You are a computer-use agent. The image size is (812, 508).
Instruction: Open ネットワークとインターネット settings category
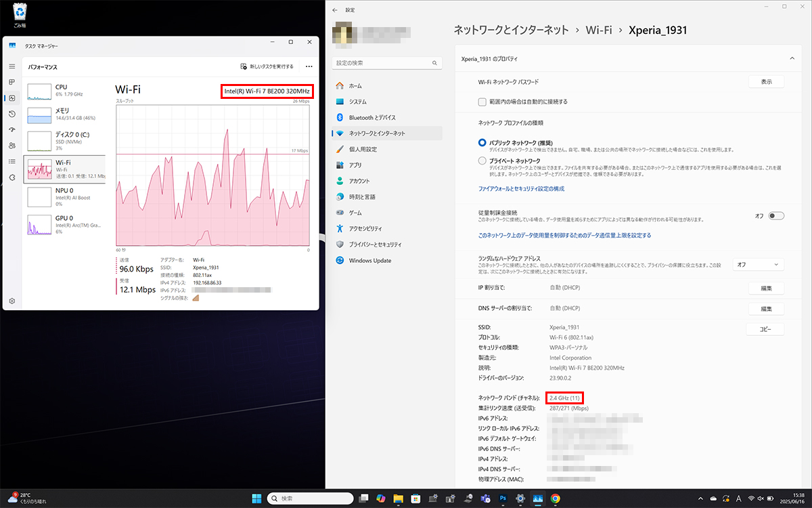coord(387,133)
